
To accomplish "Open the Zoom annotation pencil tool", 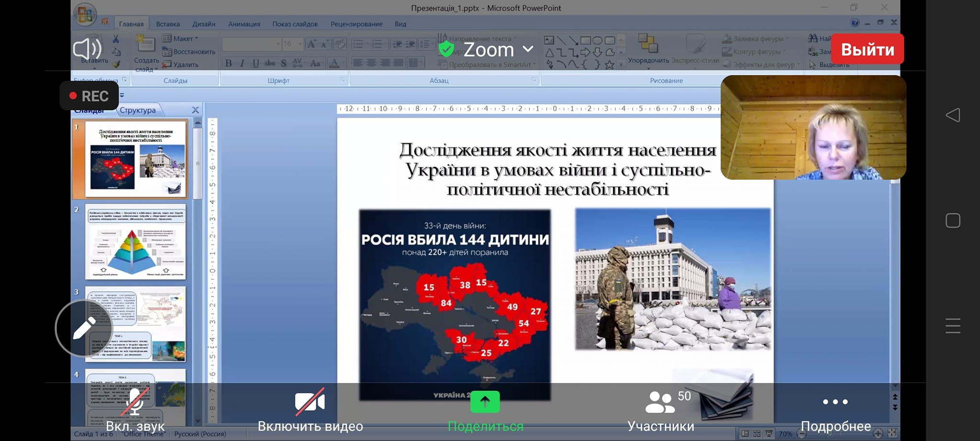I will [x=84, y=328].
